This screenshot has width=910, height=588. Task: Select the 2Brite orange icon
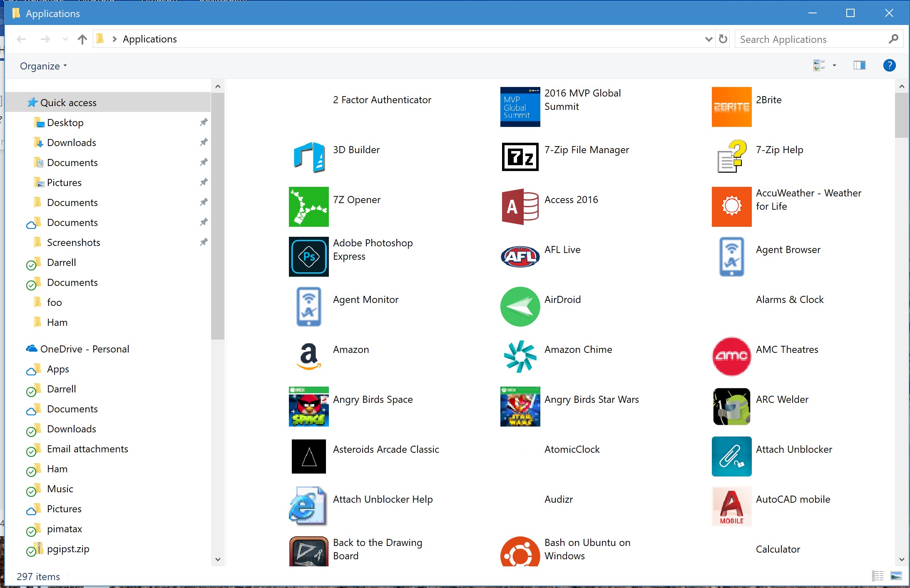732,107
